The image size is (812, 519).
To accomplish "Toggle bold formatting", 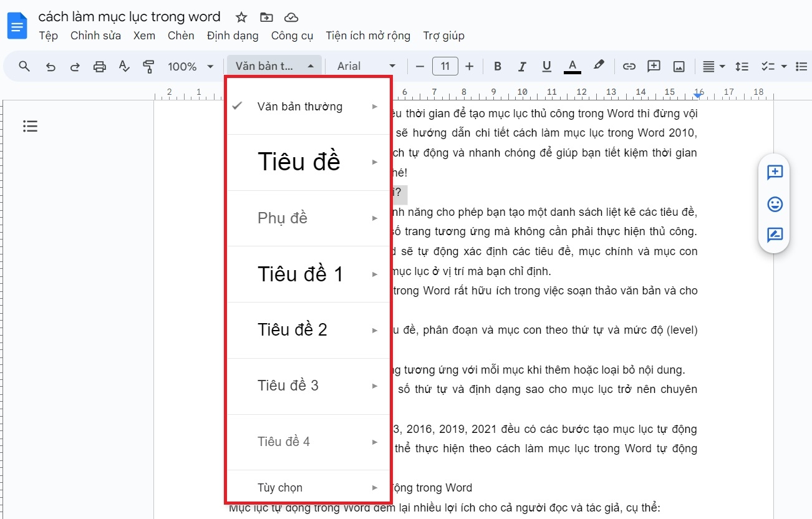I will tap(498, 66).
